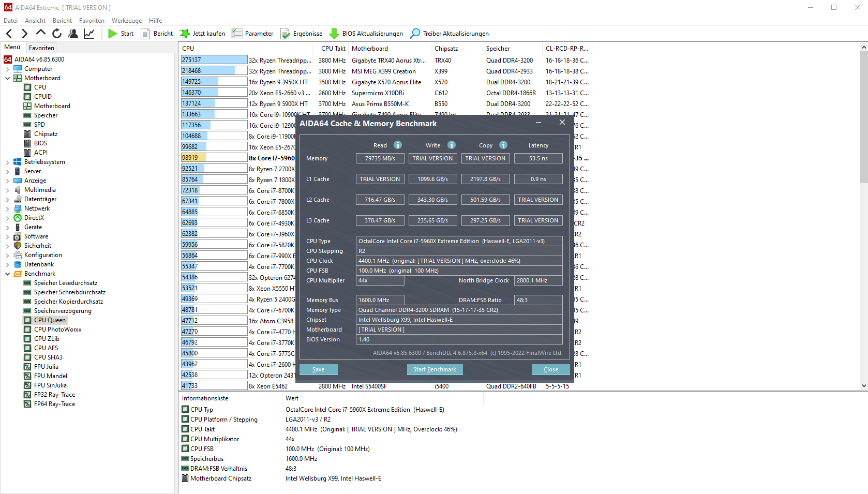Expand the Netzwerk tree node
The width and height of the screenshot is (868, 494).
[x=7, y=208]
